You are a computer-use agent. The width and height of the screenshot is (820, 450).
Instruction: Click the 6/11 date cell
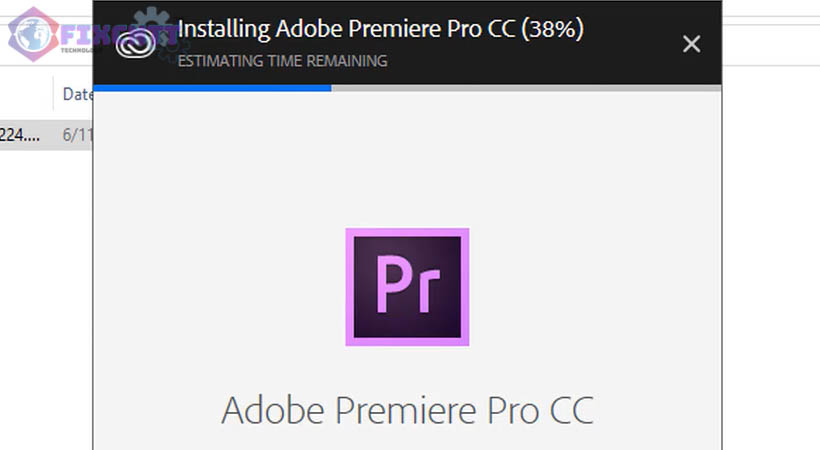[77, 134]
